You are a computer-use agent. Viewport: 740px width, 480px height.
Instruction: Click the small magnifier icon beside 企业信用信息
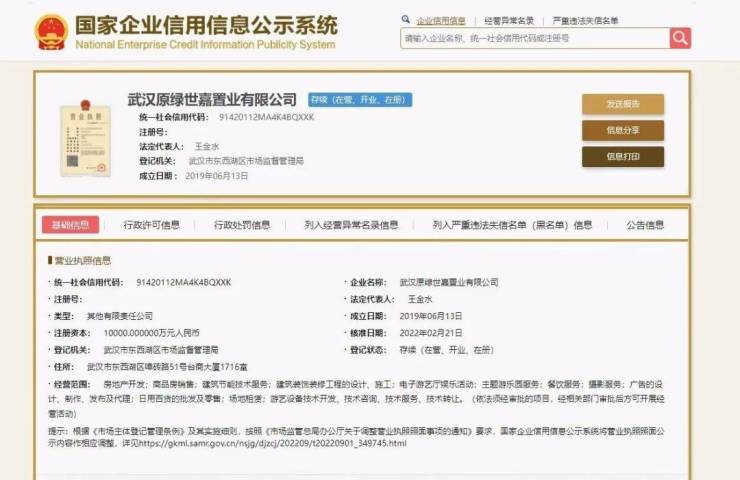click(x=405, y=20)
